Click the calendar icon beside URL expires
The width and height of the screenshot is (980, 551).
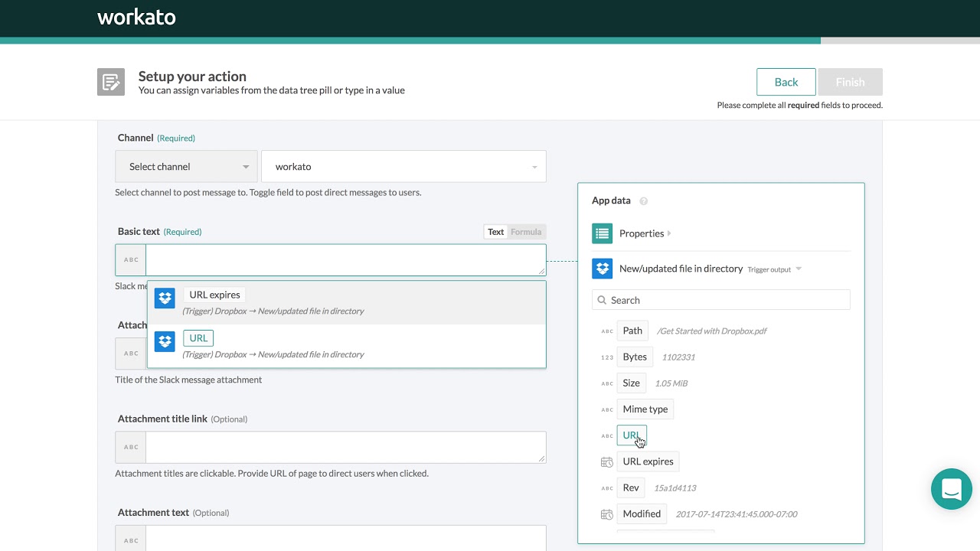point(607,461)
